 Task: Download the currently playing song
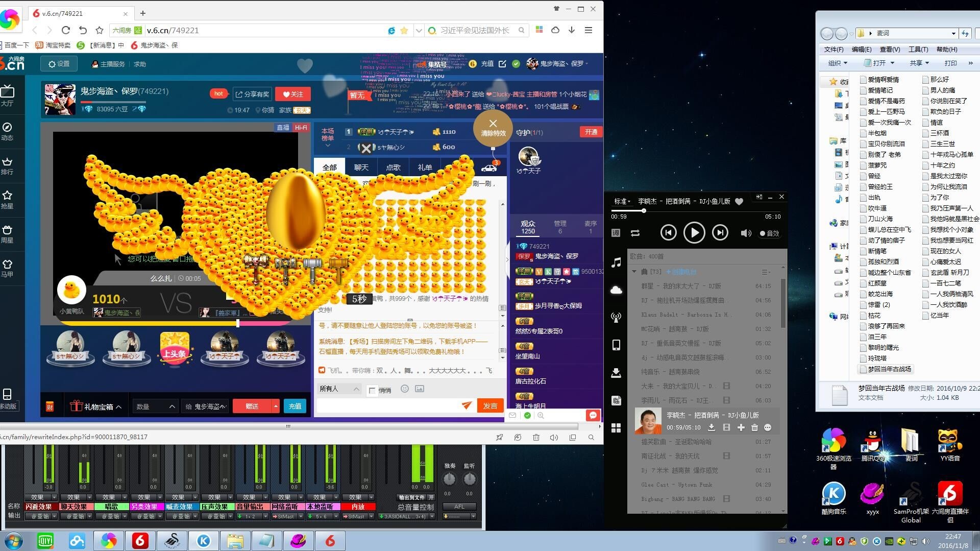tap(711, 427)
